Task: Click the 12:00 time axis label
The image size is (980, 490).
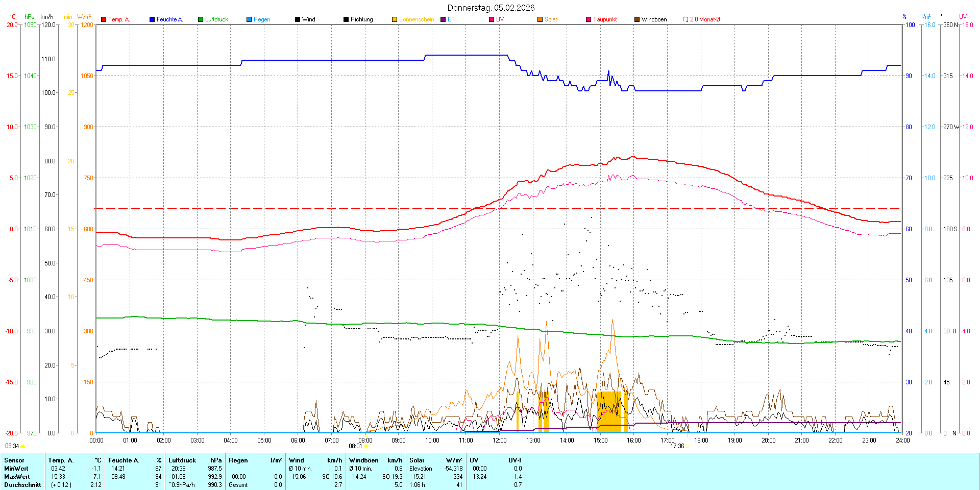Action: (x=499, y=440)
